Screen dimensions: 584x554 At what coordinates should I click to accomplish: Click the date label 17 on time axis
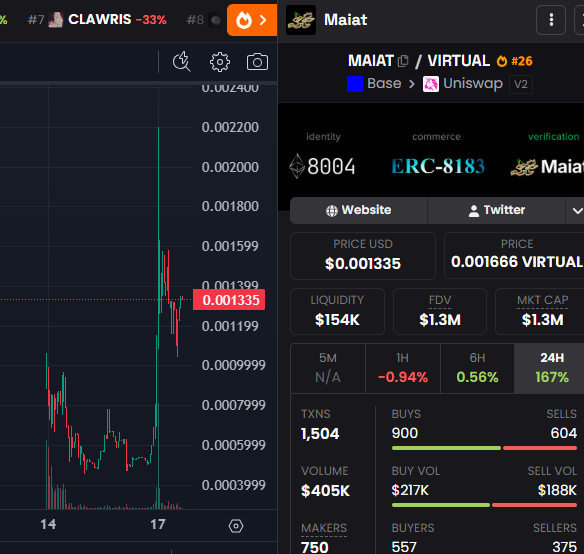tap(158, 525)
